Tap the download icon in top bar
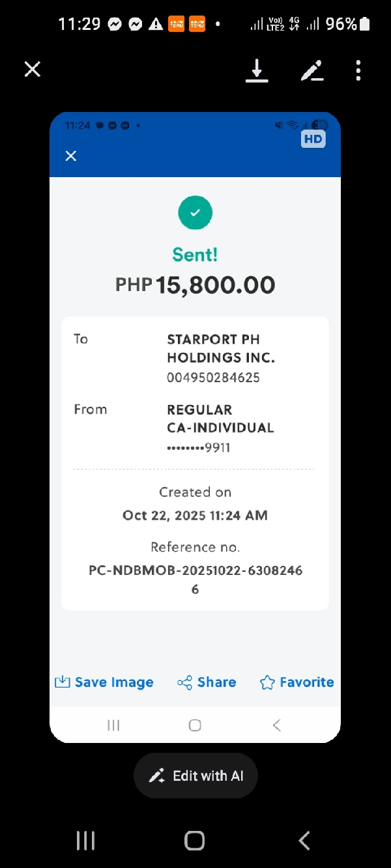The width and height of the screenshot is (391, 868). tap(257, 70)
